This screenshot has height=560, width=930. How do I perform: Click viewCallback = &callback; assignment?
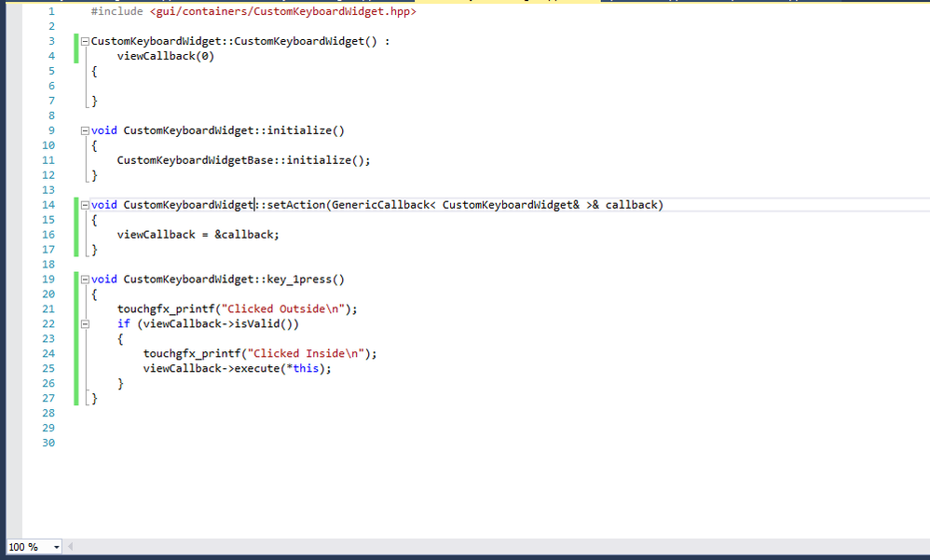(x=198, y=234)
